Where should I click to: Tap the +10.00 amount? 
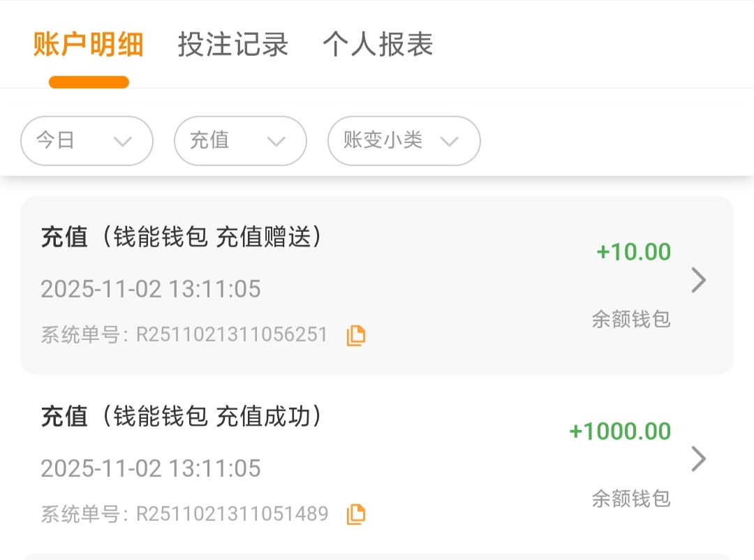coord(633,252)
